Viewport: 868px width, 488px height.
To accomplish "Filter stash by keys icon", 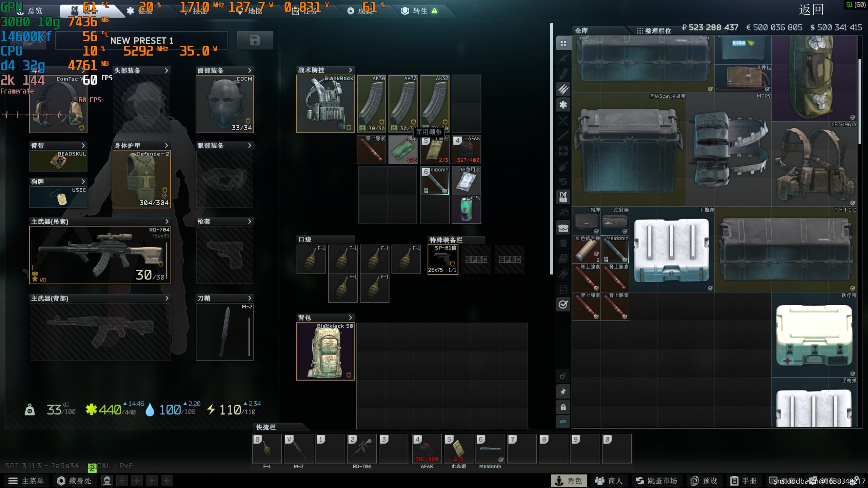I will pyautogui.click(x=563, y=274).
